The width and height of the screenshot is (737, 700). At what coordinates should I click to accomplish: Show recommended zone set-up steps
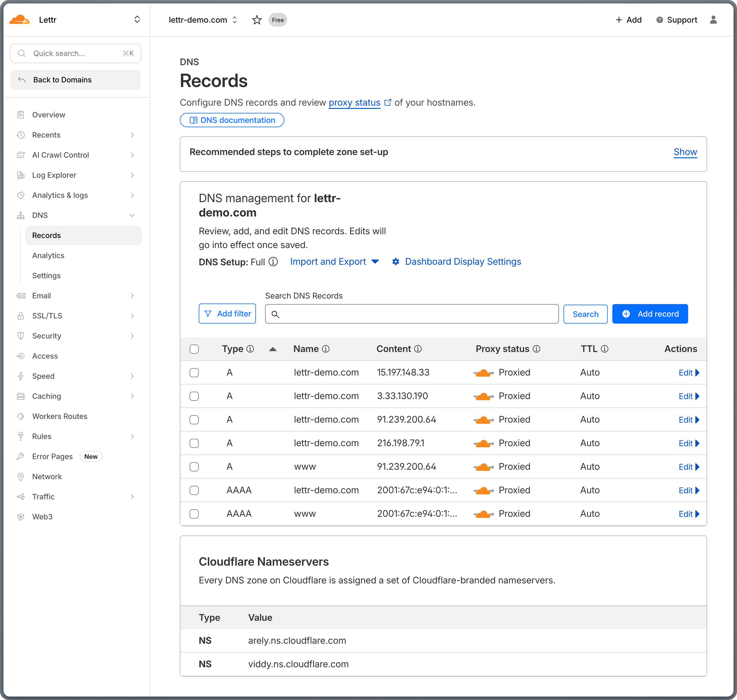685,152
